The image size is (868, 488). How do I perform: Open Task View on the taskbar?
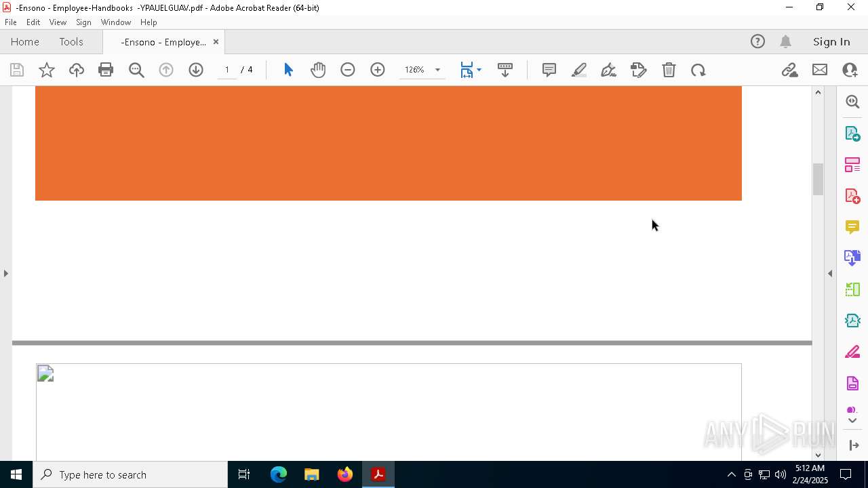(244, 474)
